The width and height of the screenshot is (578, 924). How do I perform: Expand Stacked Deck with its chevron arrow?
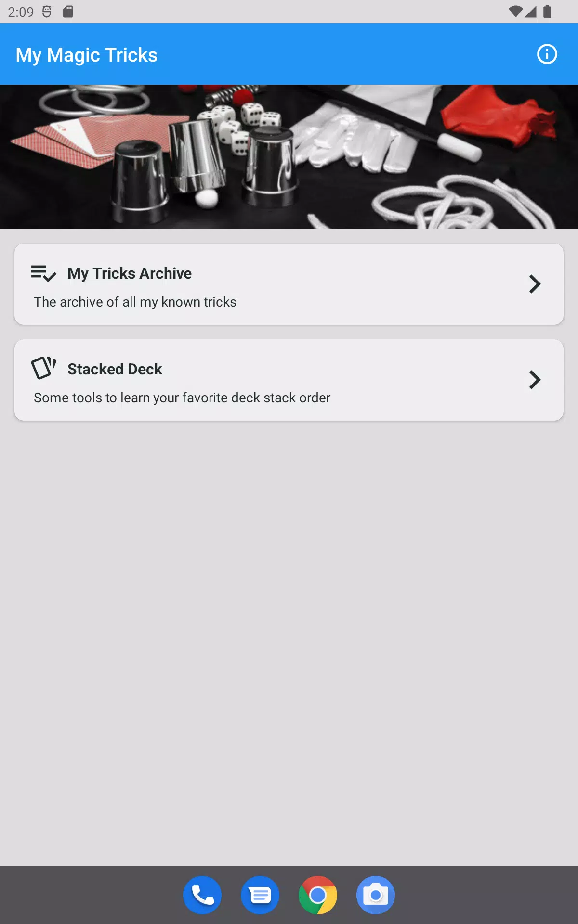click(x=535, y=380)
